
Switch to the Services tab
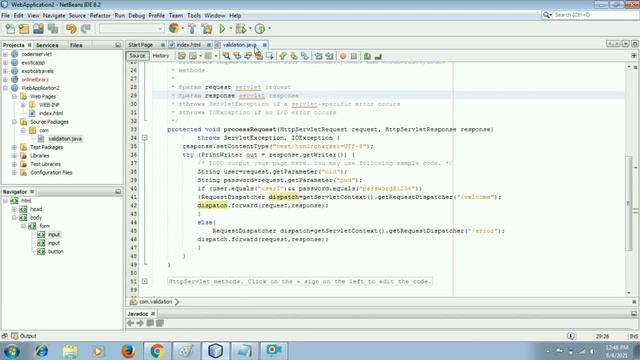pos(47,45)
